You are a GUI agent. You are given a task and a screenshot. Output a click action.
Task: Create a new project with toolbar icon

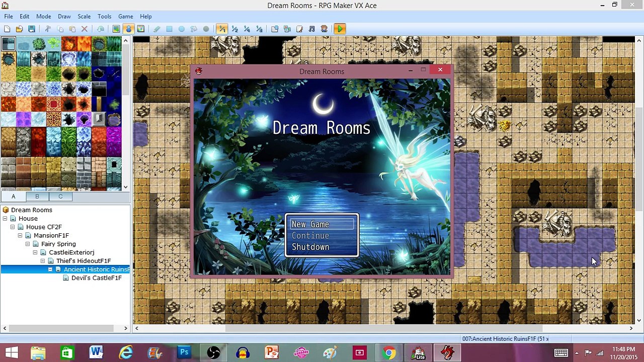click(x=7, y=29)
